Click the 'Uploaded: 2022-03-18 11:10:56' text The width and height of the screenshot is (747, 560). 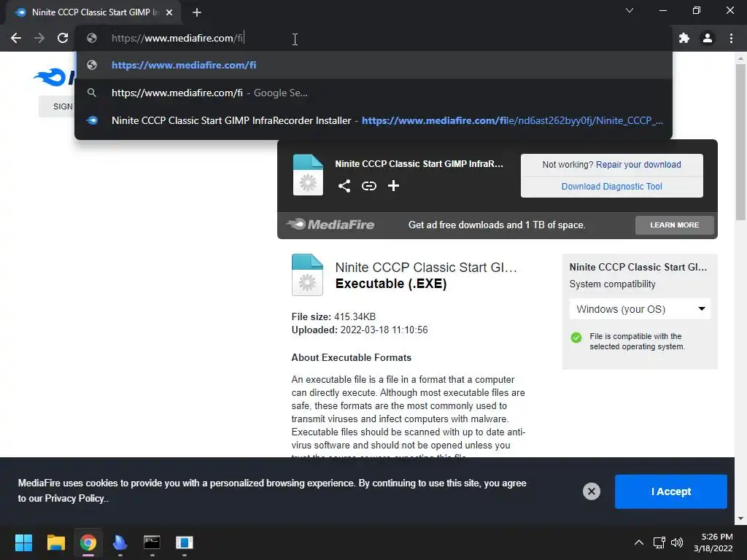360,330
